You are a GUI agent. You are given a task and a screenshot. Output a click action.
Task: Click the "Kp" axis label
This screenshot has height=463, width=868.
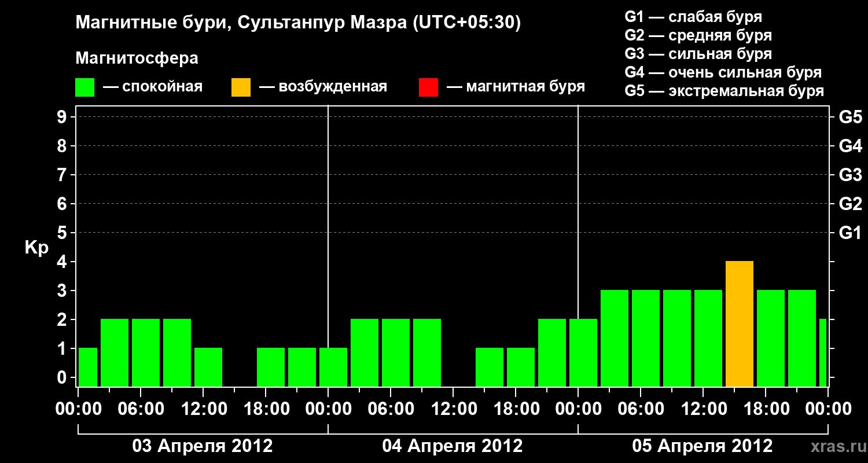pos(36,248)
